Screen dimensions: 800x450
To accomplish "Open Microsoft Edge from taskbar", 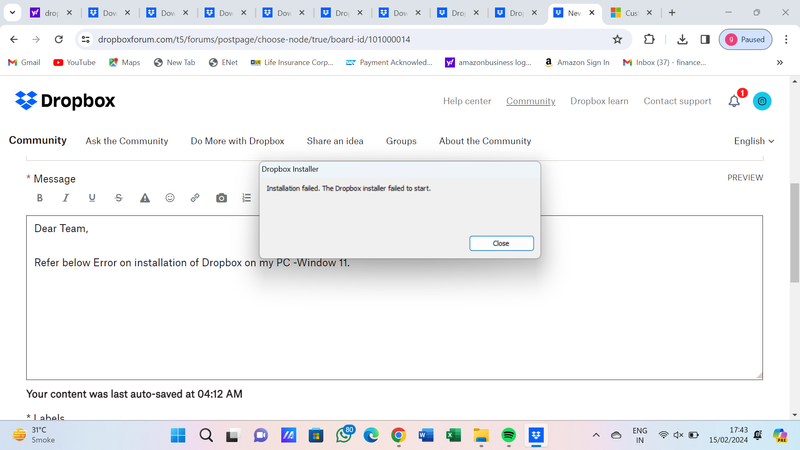I will [371, 435].
